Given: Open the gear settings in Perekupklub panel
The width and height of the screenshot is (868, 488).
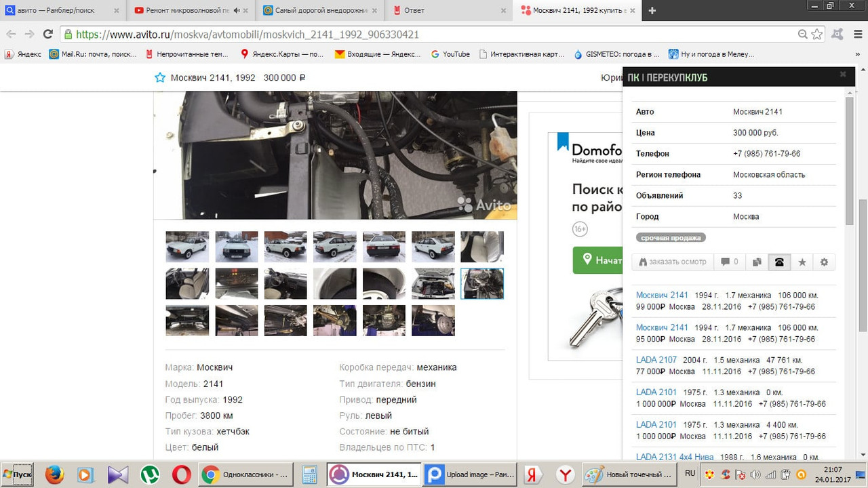Looking at the screenshot, I should pyautogui.click(x=824, y=262).
